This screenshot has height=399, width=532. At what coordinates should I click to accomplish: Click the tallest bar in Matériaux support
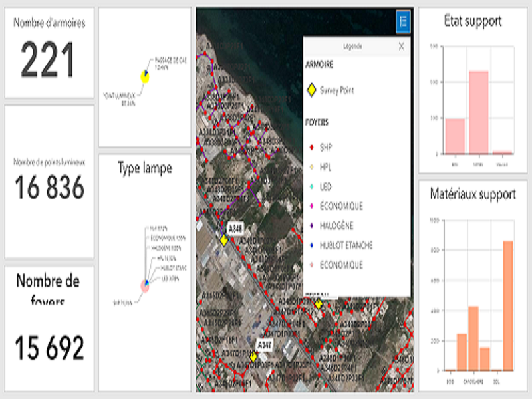click(508, 305)
